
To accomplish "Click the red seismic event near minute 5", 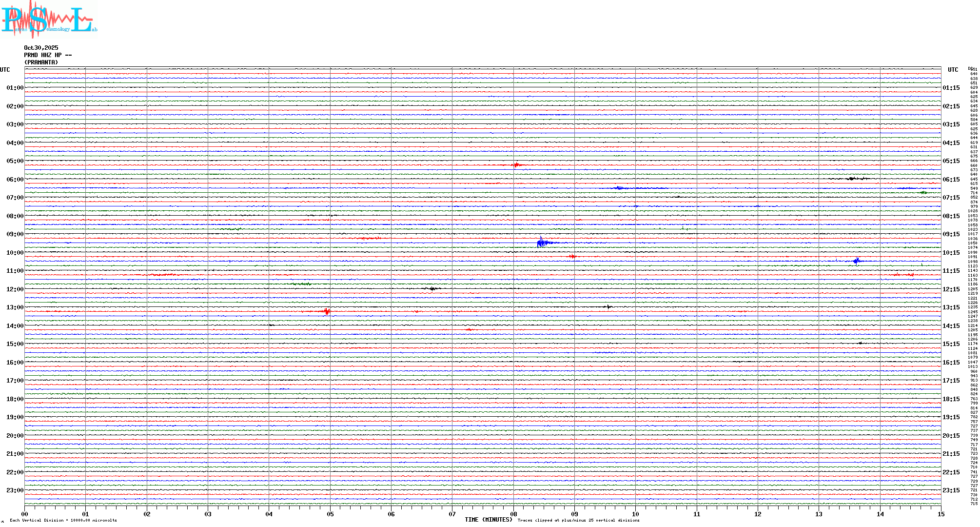I will point(327,311).
